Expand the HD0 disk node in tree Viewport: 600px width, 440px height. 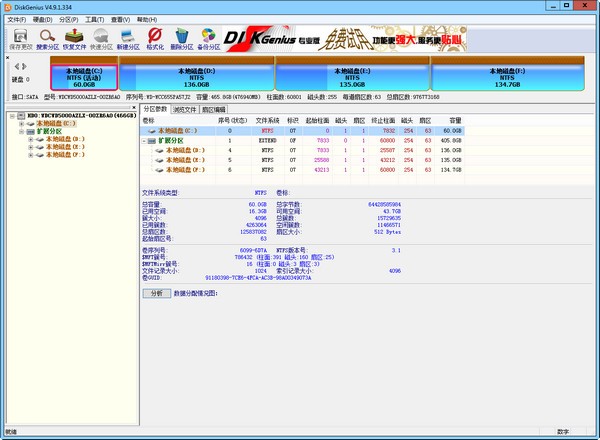point(10,116)
